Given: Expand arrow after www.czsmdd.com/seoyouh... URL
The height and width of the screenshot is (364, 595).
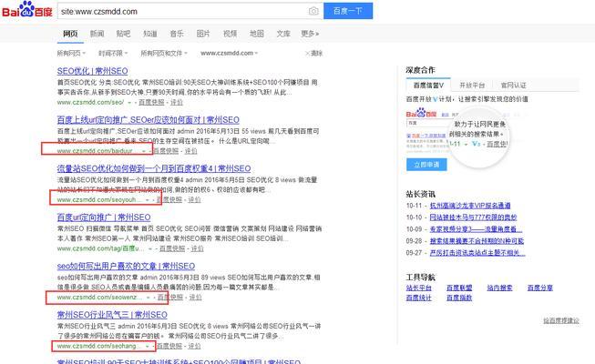Looking at the screenshot, I should pyautogui.click(x=148, y=200).
